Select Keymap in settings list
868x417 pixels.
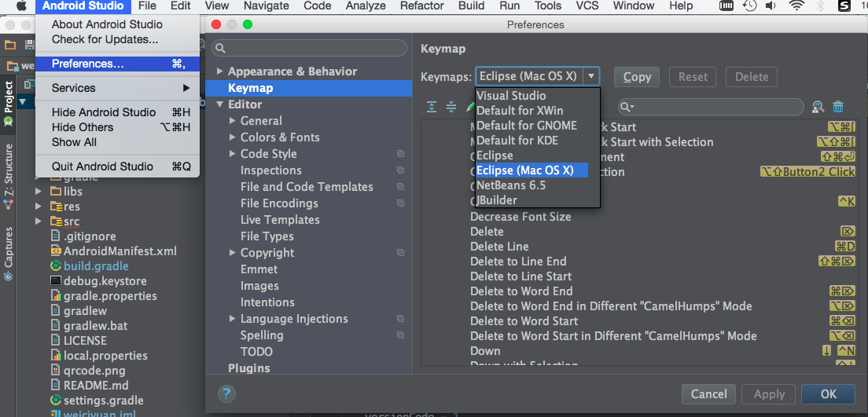308,88
